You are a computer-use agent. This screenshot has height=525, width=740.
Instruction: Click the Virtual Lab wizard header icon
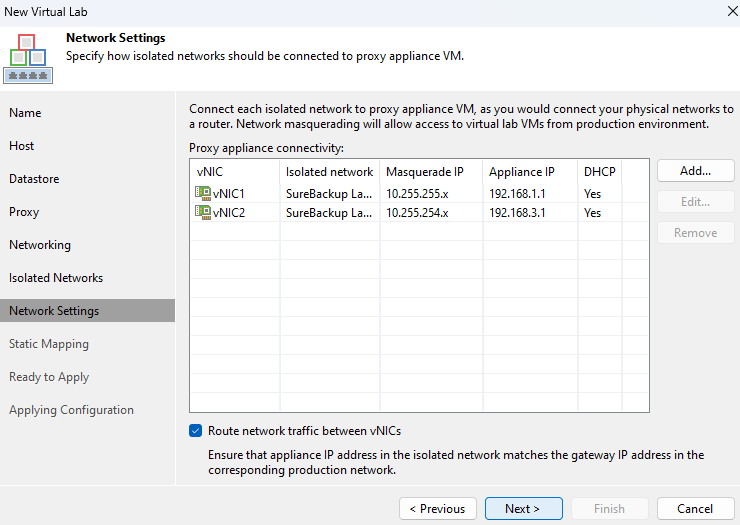(28, 59)
